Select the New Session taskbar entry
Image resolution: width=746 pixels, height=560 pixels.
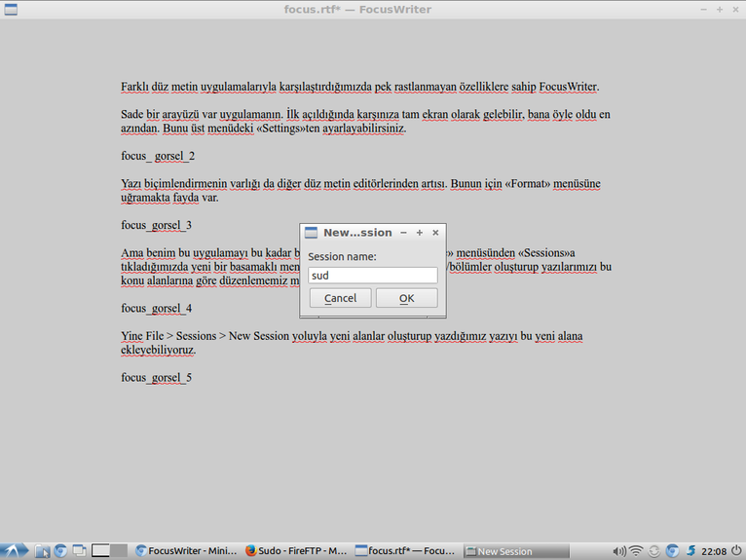[516, 551]
